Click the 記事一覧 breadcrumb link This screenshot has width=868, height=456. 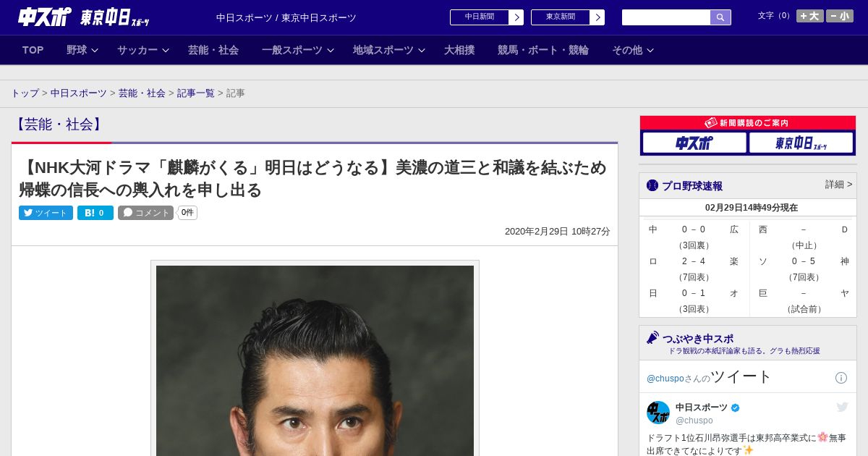click(196, 93)
